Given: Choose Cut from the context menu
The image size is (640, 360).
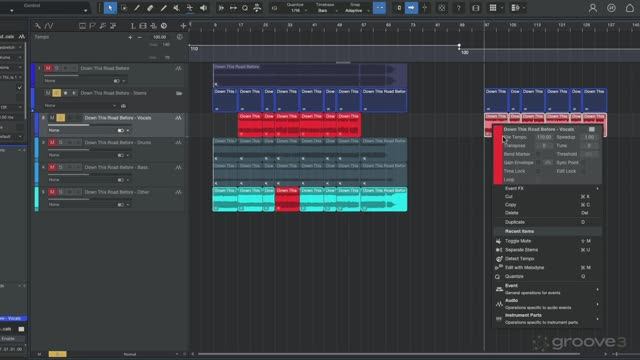Looking at the screenshot, I should [x=547, y=196].
